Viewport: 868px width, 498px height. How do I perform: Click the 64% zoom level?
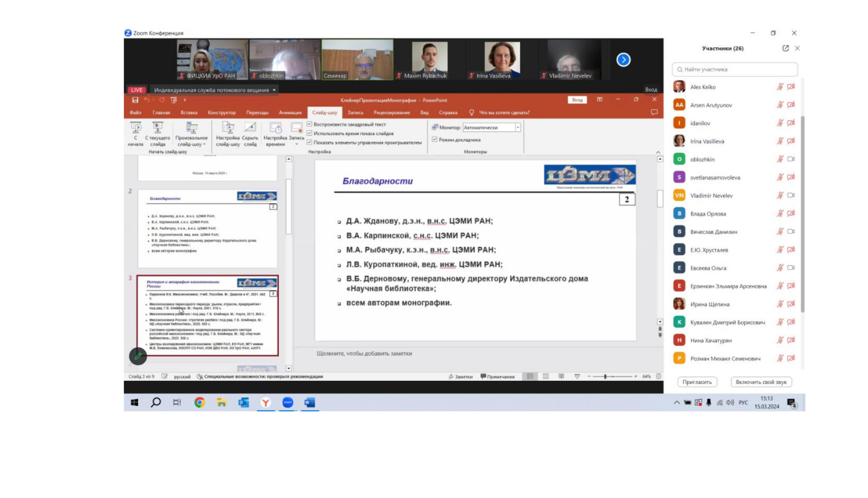(646, 377)
